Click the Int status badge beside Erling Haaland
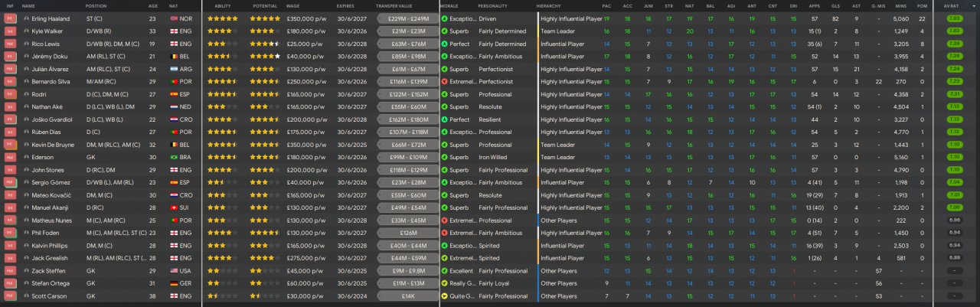This screenshot has height=307, width=980. coord(11,18)
